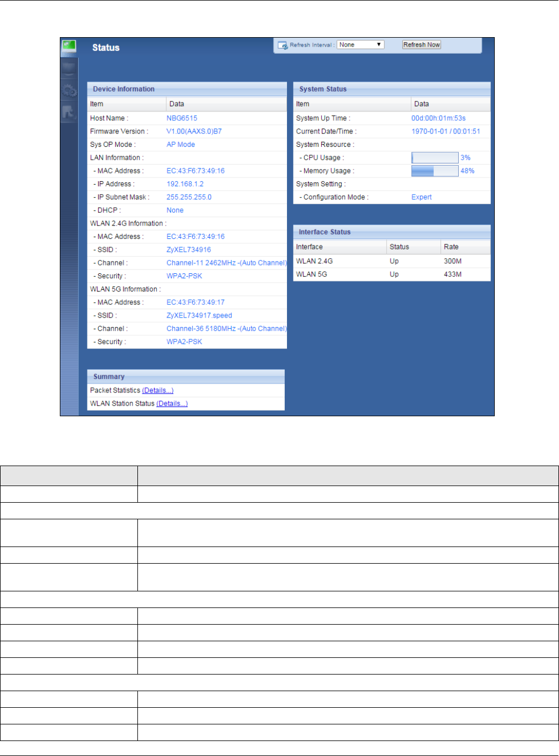
Task: Click the Sys OP Mode label
Action: tap(113, 145)
